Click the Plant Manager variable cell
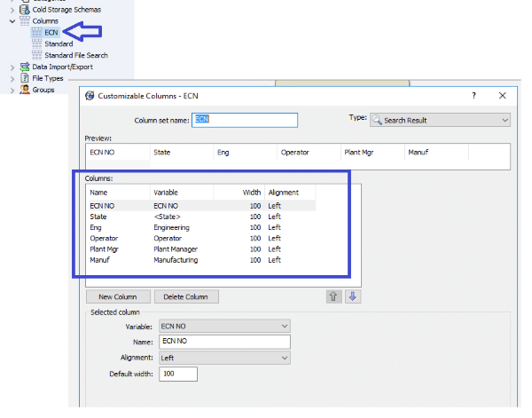This screenshot has height=418, width=532. tap(176, 249)
